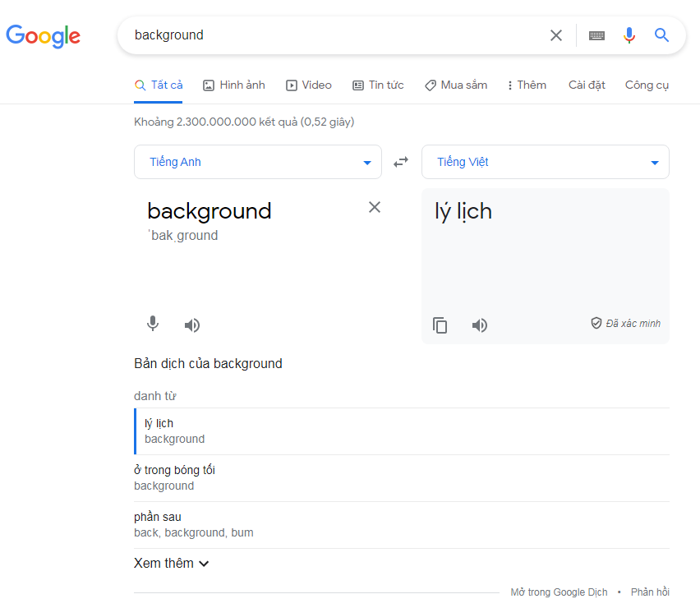The image size is (700, 608).
Task: Clear the source word 'background'
Action: [375, 207]
